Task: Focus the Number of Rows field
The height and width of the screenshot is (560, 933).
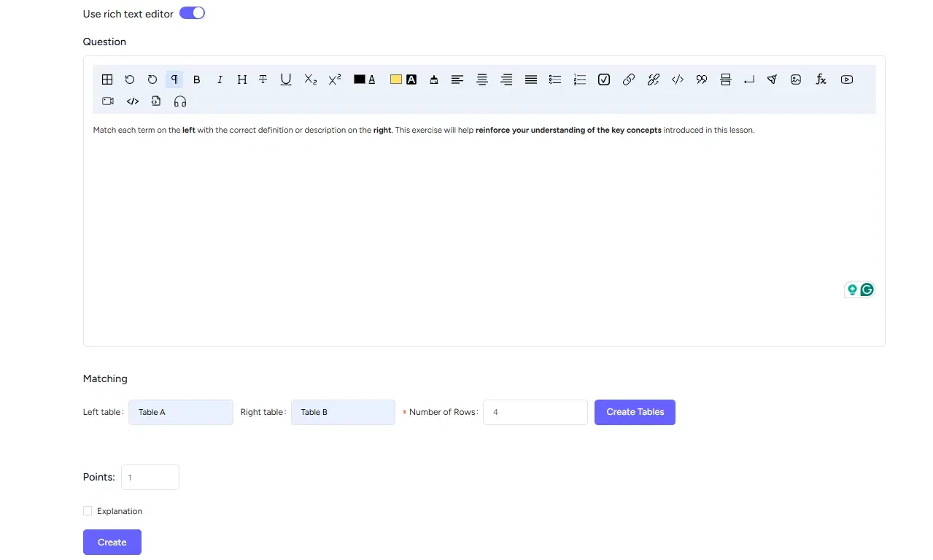Action: click(535, 412)
